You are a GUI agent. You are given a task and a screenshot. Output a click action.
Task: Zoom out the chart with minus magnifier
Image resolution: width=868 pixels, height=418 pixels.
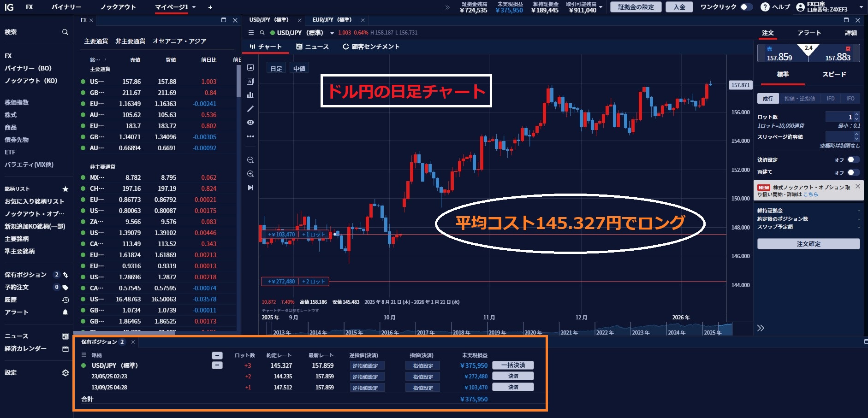click(250, 160)
